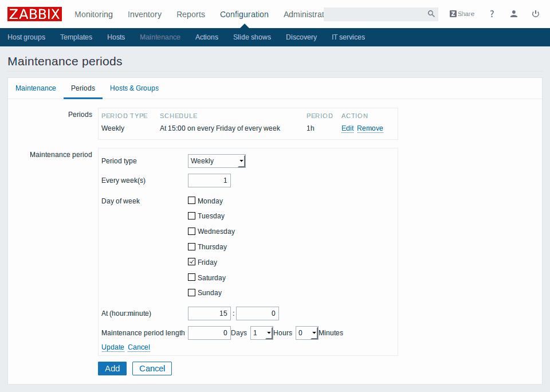The height and width of the screenshot is (392, 550).
Task: Switch to the Hosts & Groups tab
Action: 134,88
